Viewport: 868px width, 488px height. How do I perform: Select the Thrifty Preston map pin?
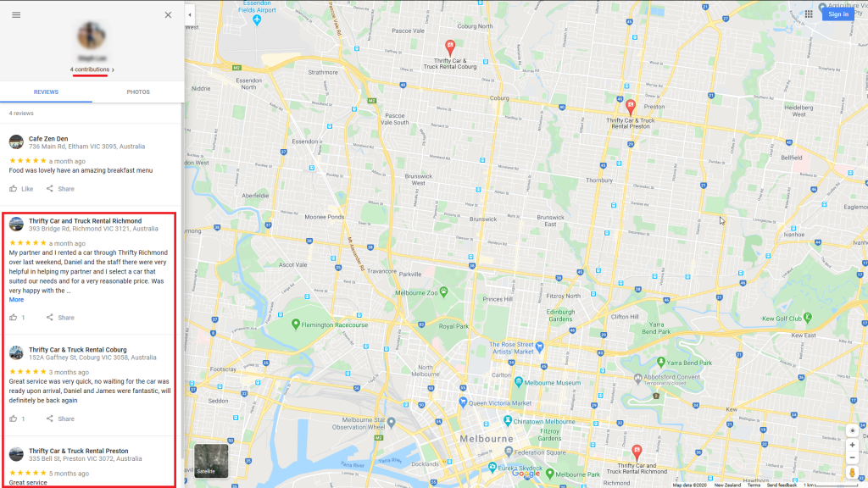click(x=630, y=107)
